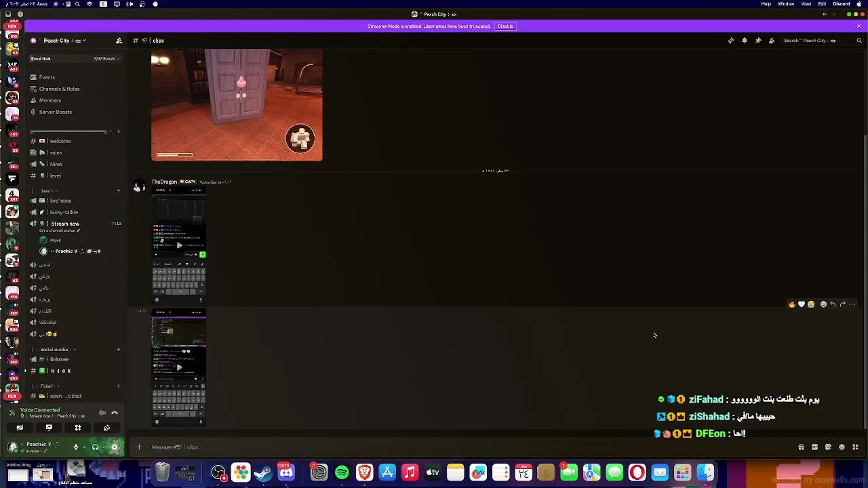Open headphone output options arrow
The image size is (868, 488).
[x=103, y=447]
